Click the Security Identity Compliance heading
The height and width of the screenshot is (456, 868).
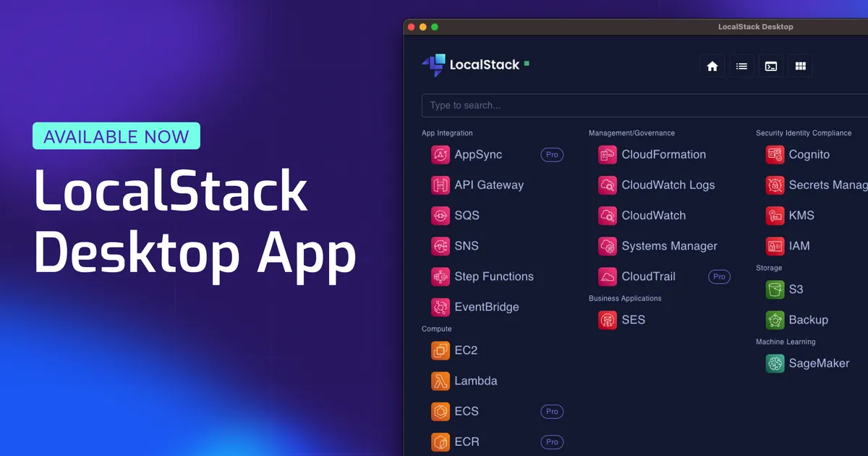point(804,133)
